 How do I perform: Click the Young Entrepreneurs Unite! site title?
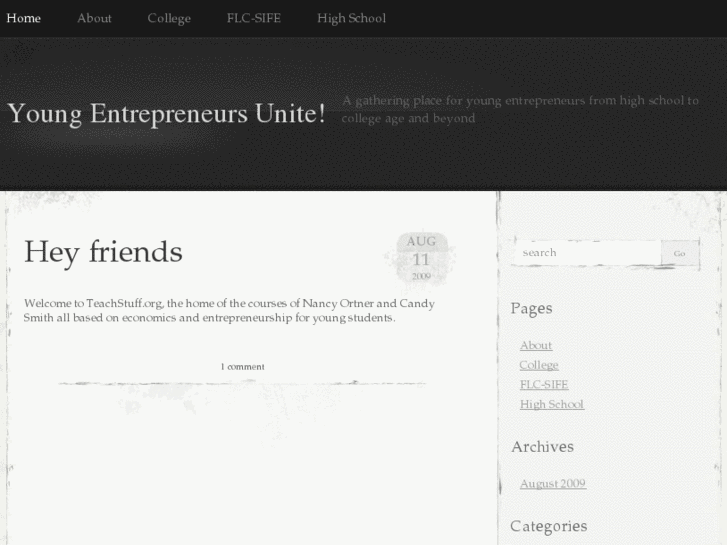tap(166, 114)
